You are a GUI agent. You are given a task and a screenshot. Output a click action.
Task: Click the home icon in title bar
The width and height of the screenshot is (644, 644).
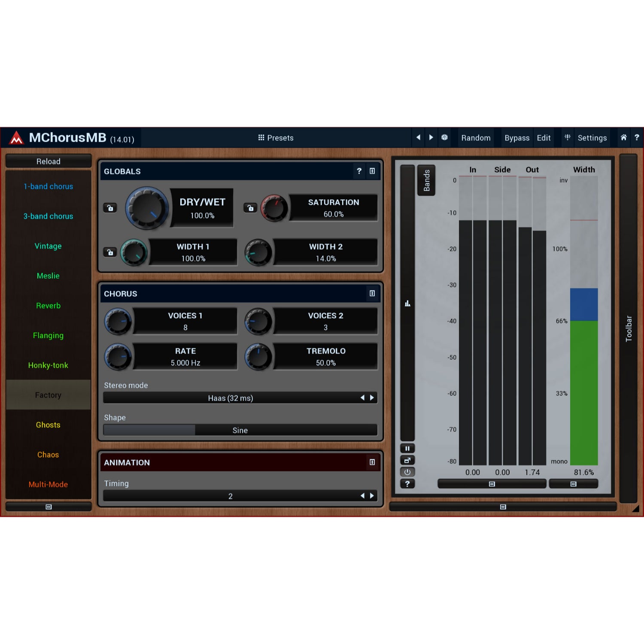tap(623, 137)
